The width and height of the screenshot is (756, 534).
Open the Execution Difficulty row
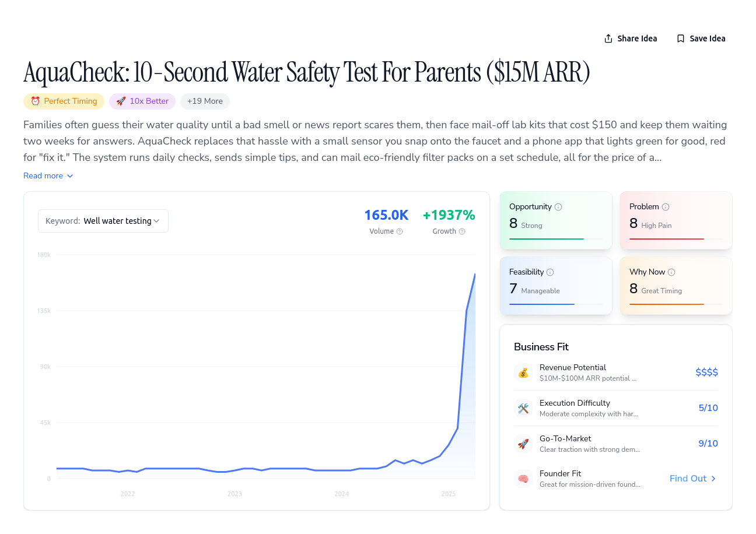click(616, 408)
